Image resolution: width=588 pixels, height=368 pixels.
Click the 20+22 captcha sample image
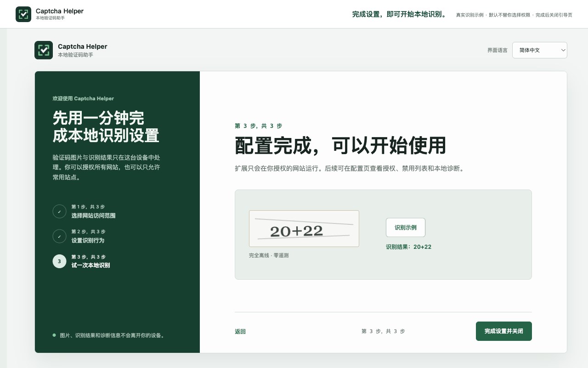pyautogui.click(x=304, y=229)
